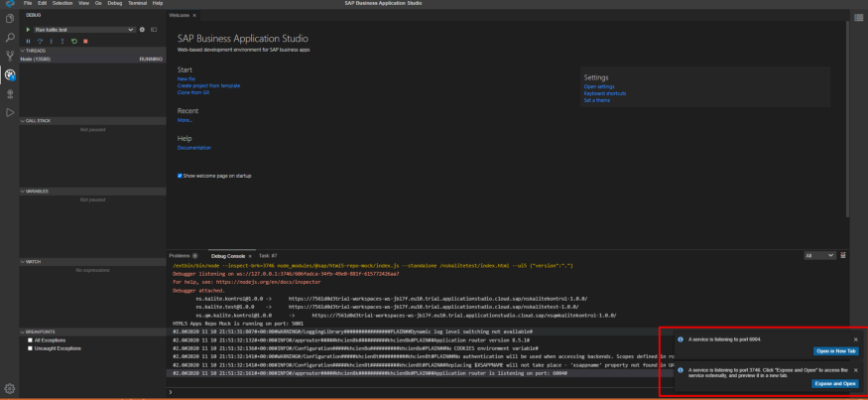The image size is (868, 400).
Task: Open the All filter dropdown in console
Action: [819, 255]
